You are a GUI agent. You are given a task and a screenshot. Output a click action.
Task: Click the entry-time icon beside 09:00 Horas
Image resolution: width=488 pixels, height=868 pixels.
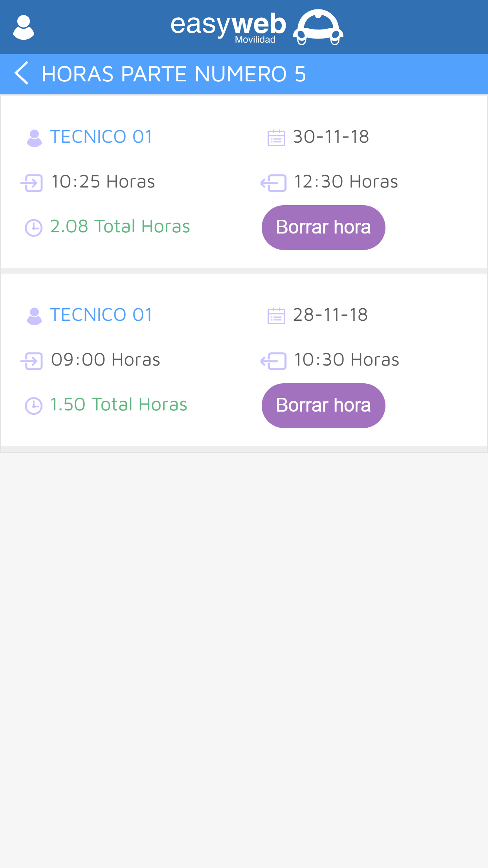(x=32, y=361)
